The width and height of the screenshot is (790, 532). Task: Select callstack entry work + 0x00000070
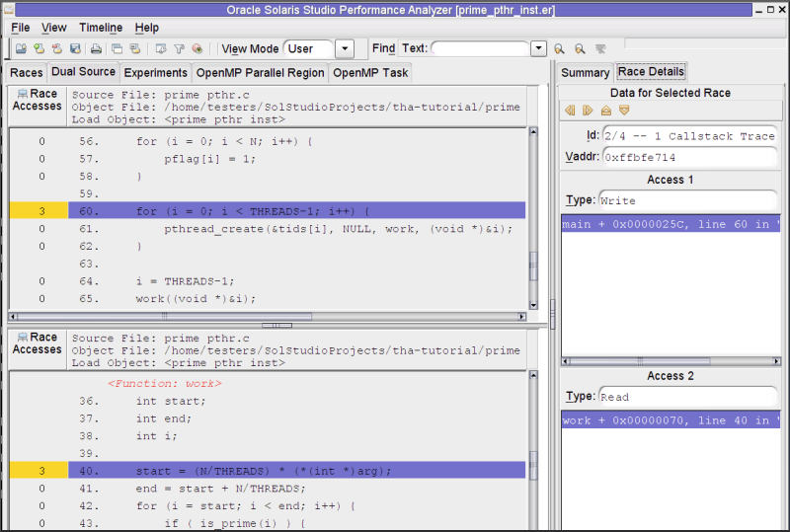(671, 420)
